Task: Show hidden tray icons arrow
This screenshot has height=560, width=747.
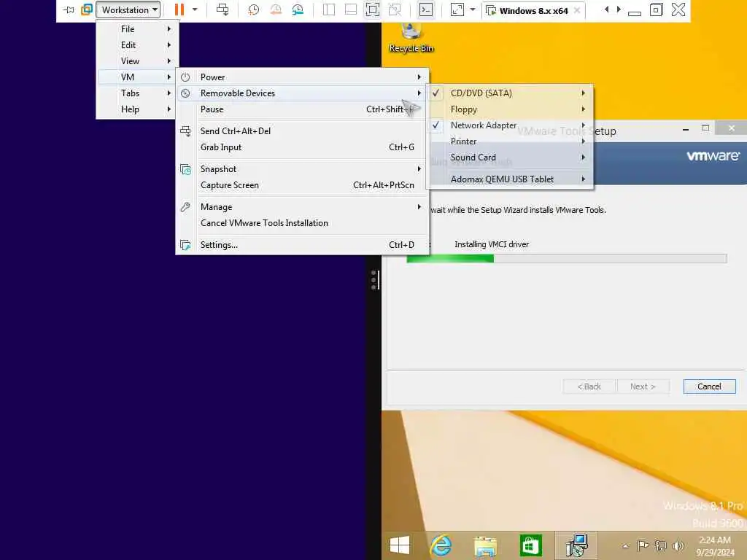Action: 625,546
